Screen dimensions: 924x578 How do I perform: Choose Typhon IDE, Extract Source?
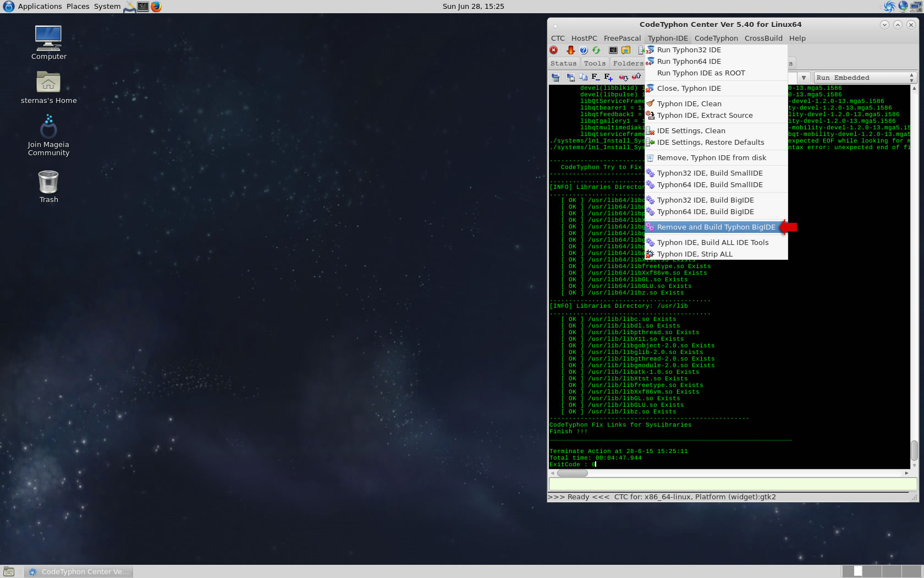pos(716,116)
